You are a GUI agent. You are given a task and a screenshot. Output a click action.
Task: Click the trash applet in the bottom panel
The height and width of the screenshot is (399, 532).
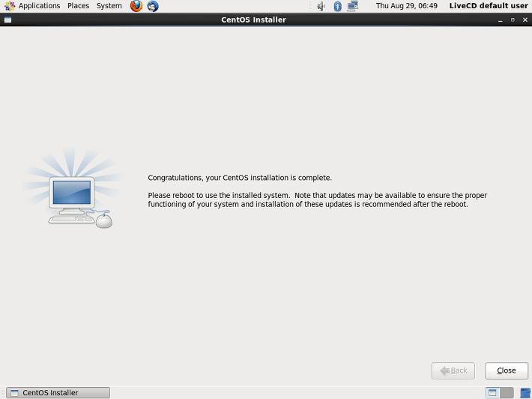525,393
